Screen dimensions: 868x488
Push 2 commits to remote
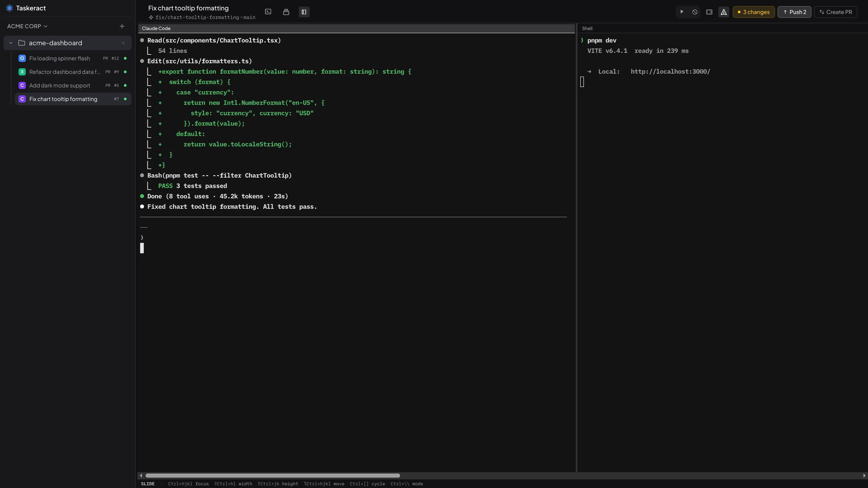(x=794, y=12)
